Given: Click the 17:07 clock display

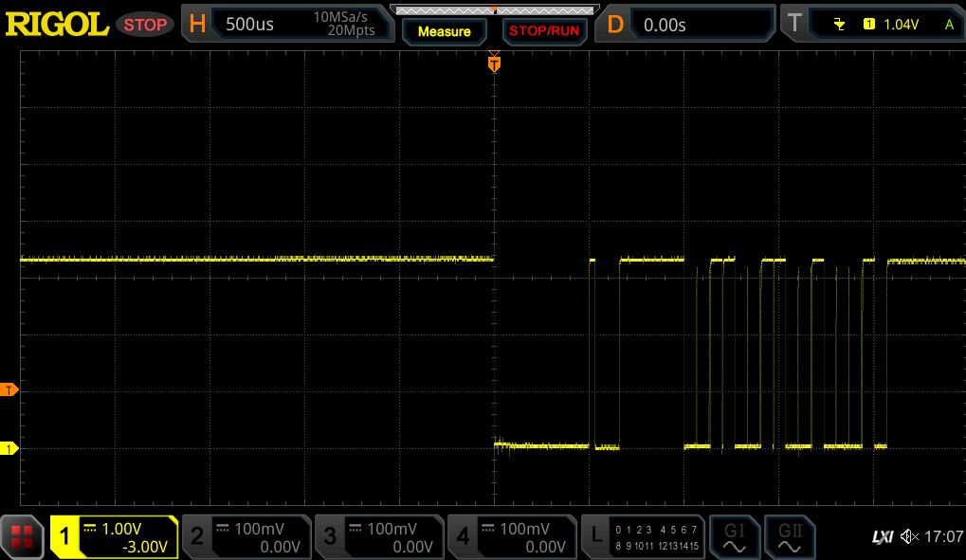Looking at the screenshot, I should [x=944, y=536].
